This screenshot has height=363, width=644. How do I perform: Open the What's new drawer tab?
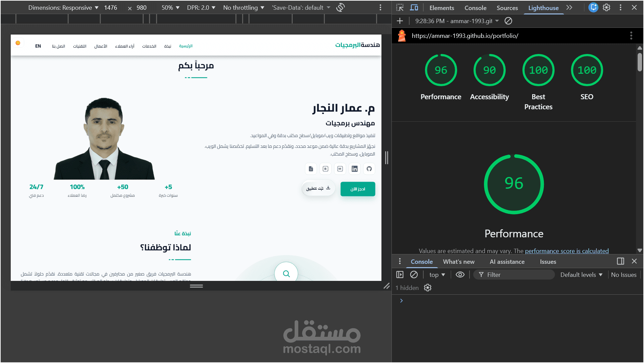(x=458, y=261)
